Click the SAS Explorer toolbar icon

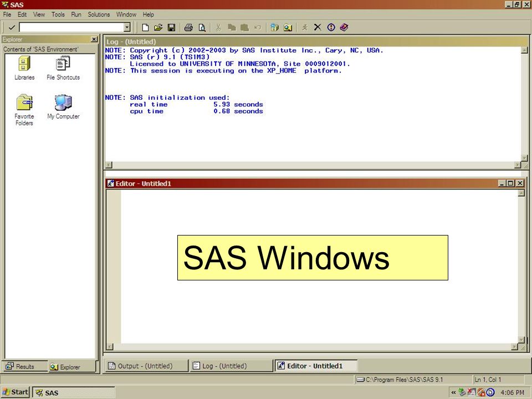click(288, 28)
